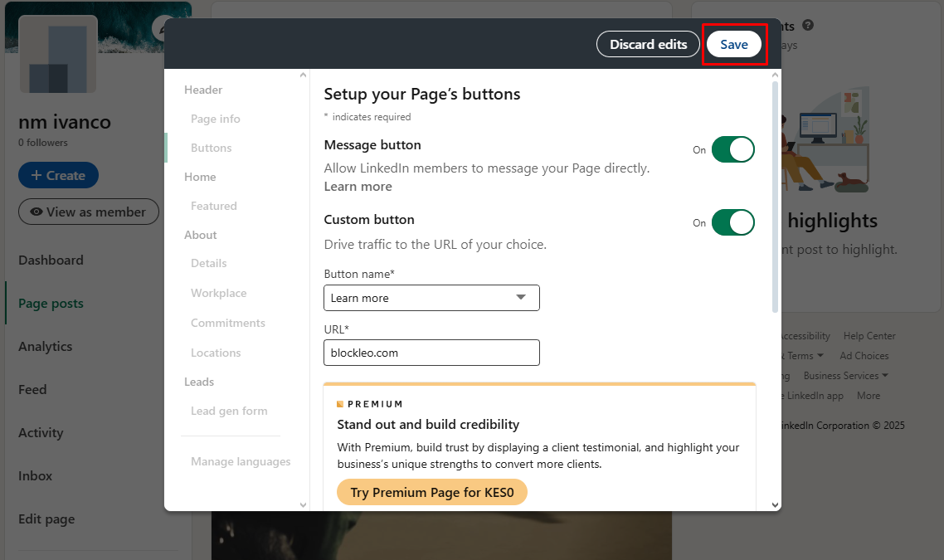Click the nm ivanco page logo
The height and width of the screenshot is (560, 944).
pos(58,55)
